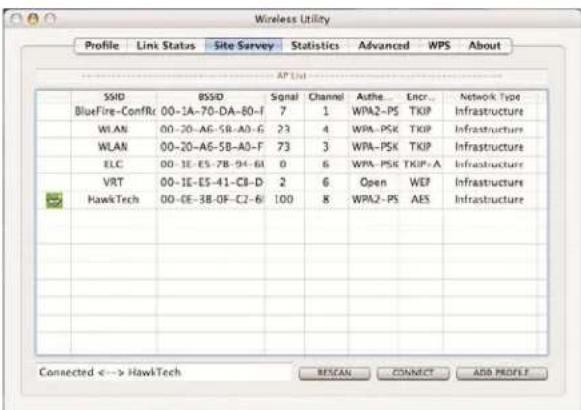
Task: Select the HawkTech network row
Action: [x=292, y=200]
